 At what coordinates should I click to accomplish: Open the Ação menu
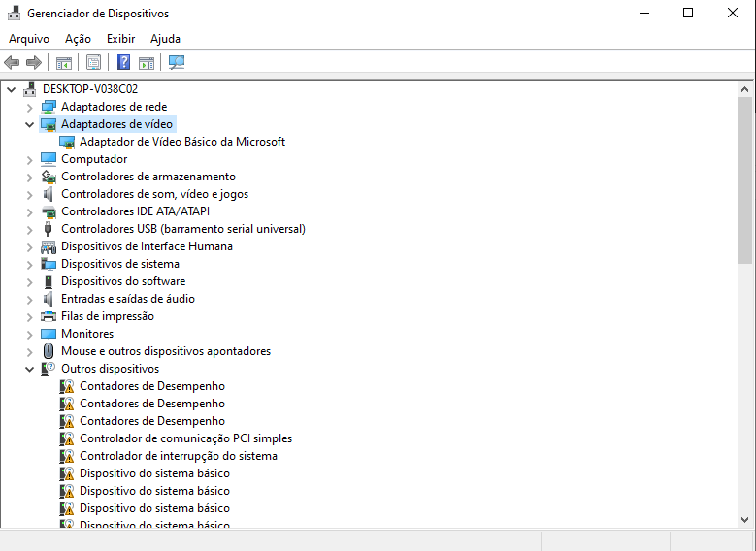(78, 39)
